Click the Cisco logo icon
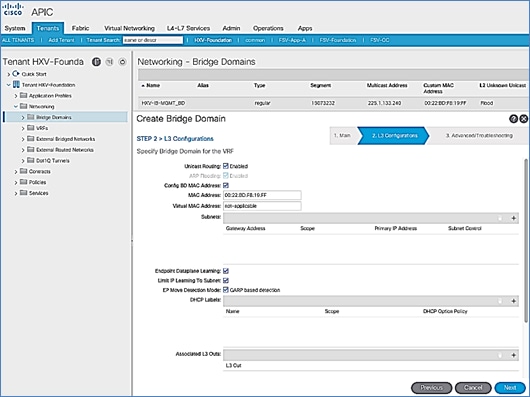The image size is (530, 397). [x=13, y=9]
